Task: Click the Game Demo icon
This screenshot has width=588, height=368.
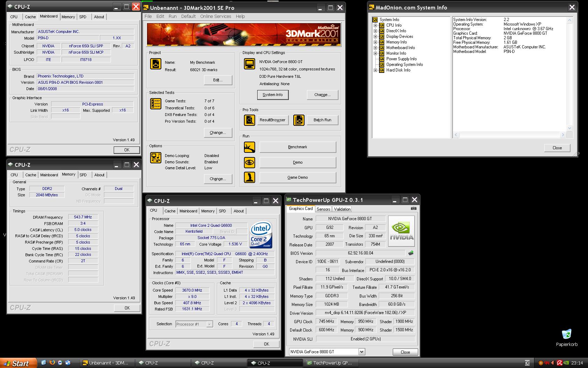Action: [250, 177]
